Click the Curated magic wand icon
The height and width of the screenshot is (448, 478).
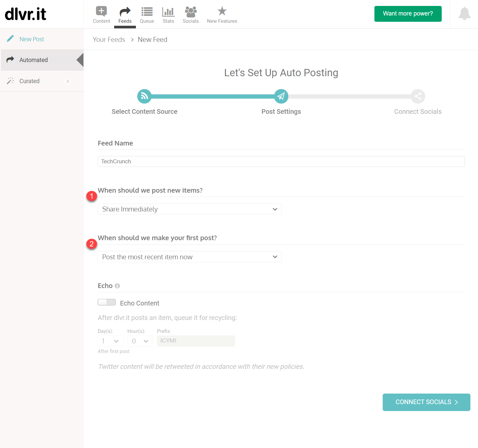click(x=10, y=81)
